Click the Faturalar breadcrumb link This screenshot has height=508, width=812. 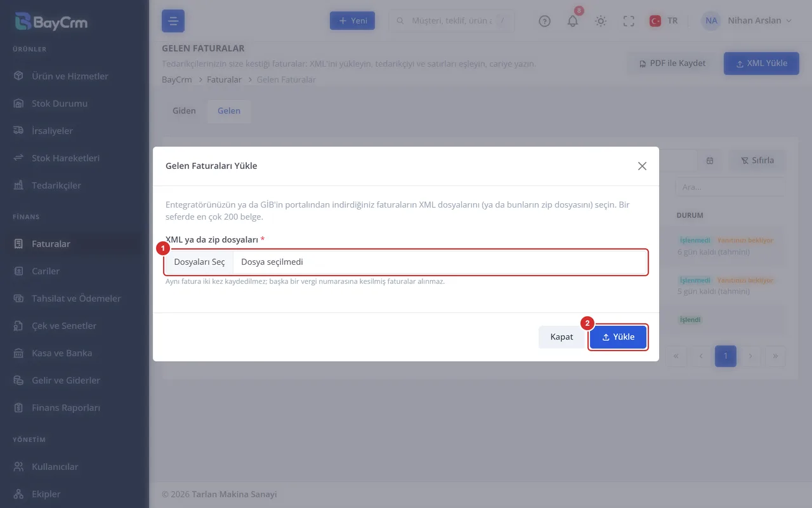point(225,80)
